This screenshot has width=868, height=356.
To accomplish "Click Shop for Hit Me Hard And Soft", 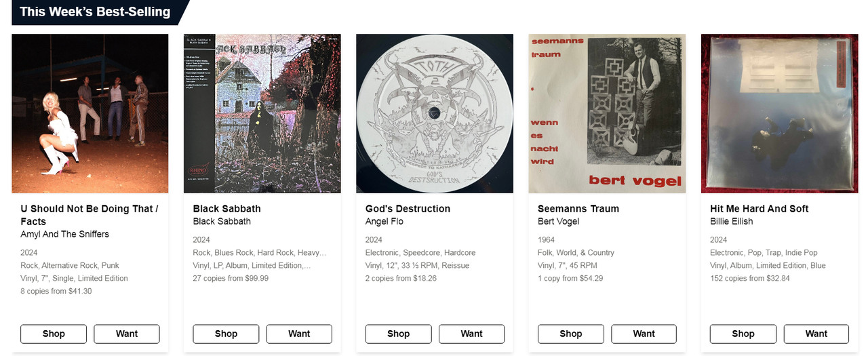I will pyautogui.click(x=743, y=334).
